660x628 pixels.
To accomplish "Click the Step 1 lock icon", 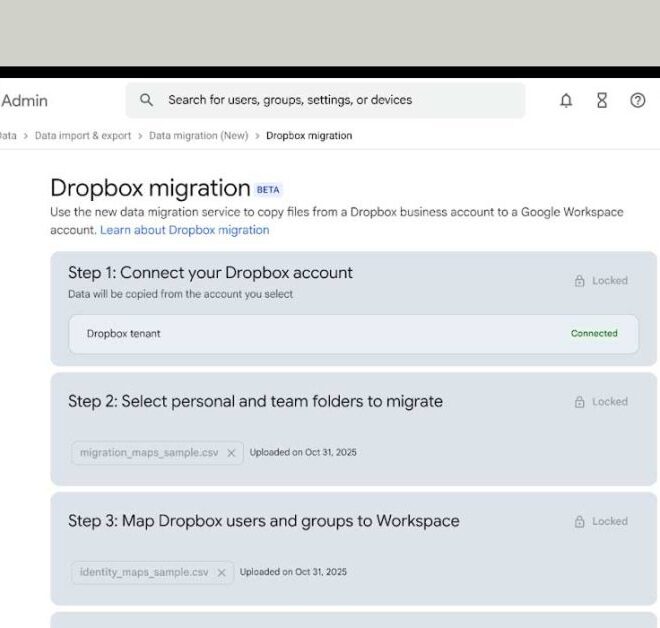I will pos(580,280).
